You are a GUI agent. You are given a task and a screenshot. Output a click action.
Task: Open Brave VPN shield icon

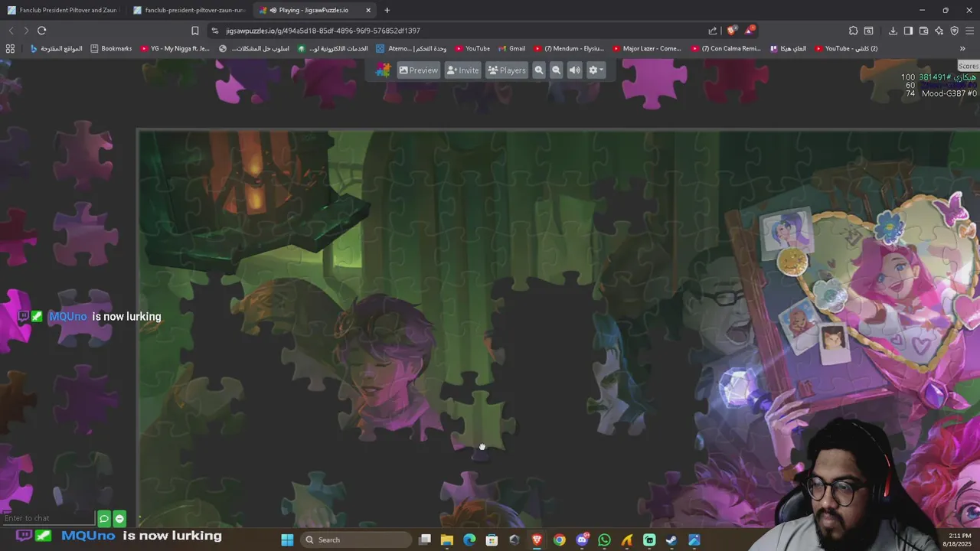pos(954,31)
